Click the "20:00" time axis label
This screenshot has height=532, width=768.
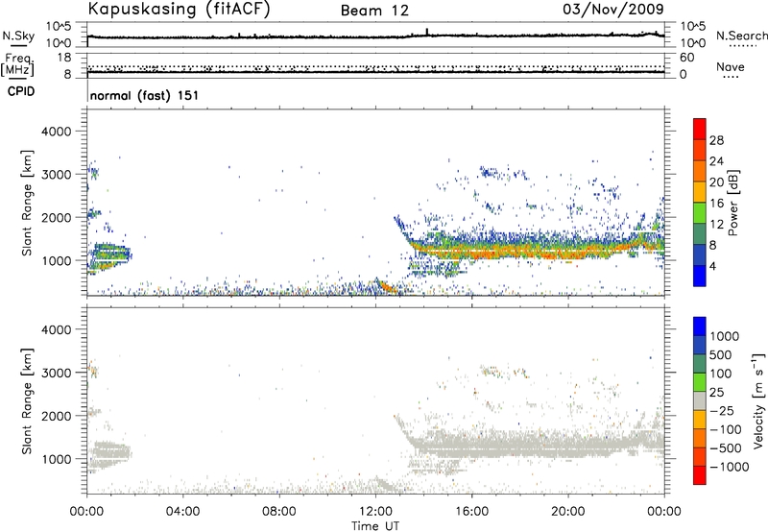tap(568, 512)
